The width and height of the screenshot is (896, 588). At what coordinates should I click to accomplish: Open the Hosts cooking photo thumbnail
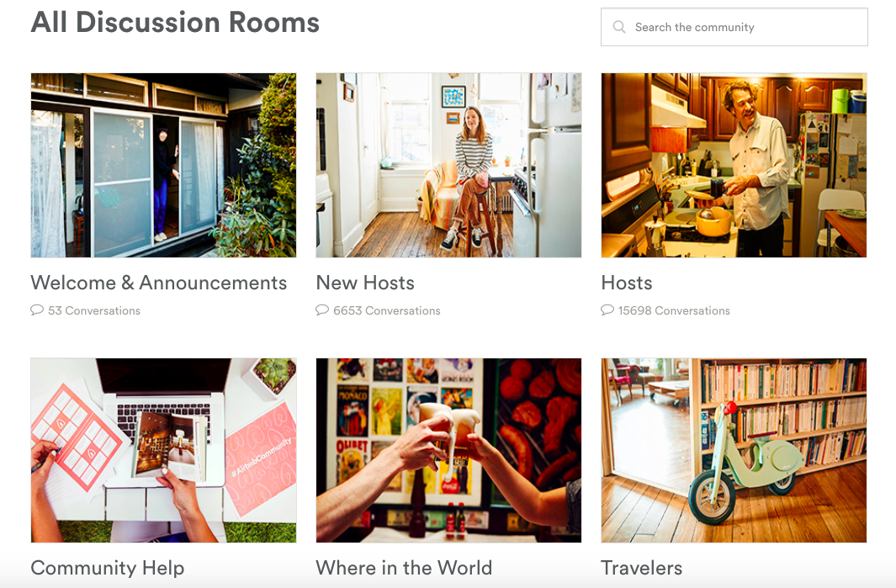(x=734, y=165)
